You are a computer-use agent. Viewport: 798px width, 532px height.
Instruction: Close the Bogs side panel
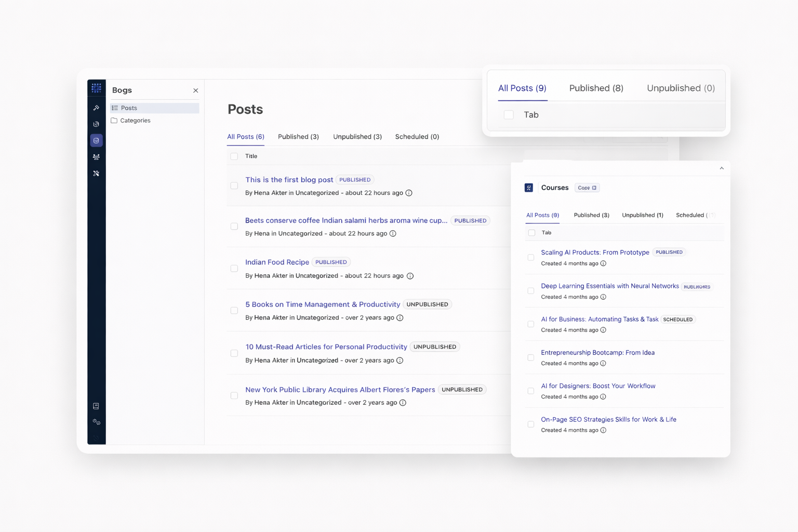(x=195, y=90)
